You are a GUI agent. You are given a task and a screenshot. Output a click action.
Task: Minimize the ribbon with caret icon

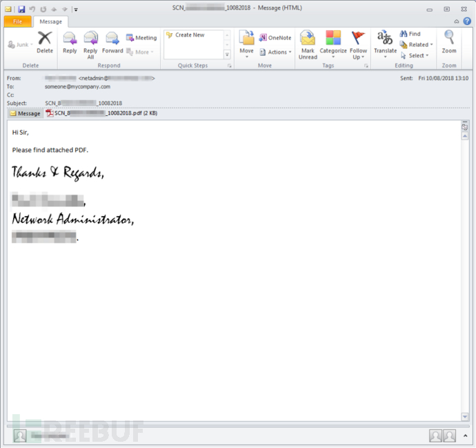pyautogui.click(x=456, y=21)
